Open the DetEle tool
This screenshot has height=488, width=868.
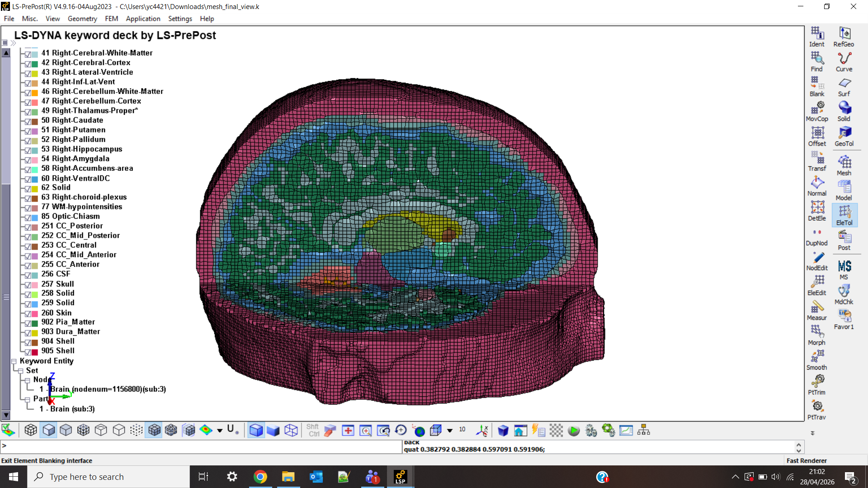coord(817,211)
